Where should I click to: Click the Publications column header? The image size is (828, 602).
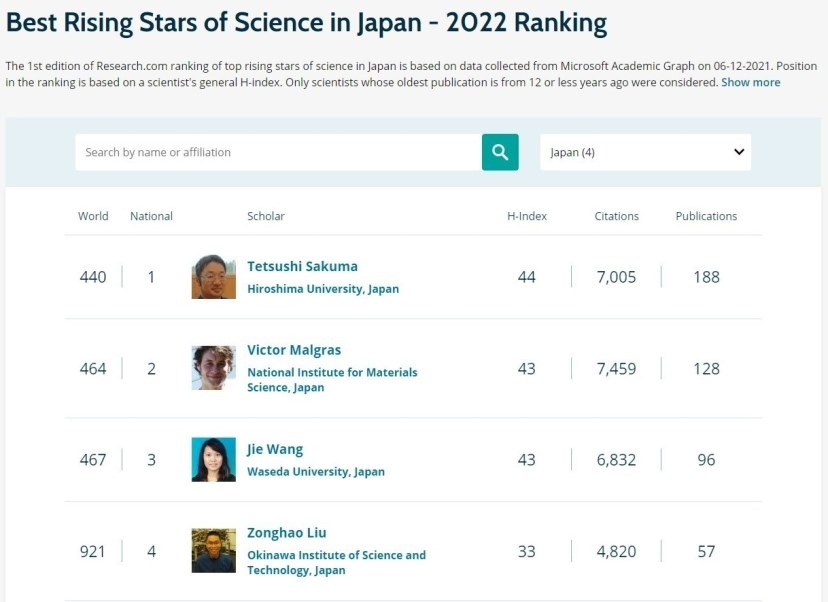tap(706, 216)
